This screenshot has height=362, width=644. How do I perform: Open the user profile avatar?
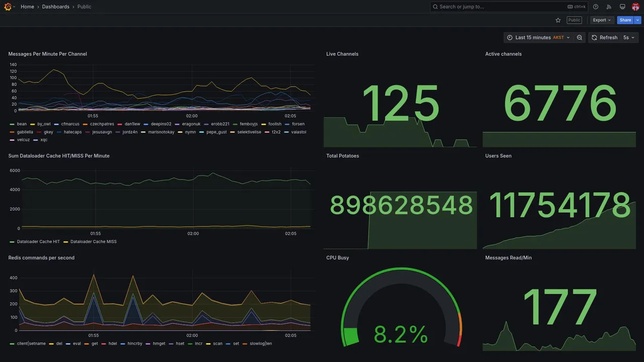(635, 7)
